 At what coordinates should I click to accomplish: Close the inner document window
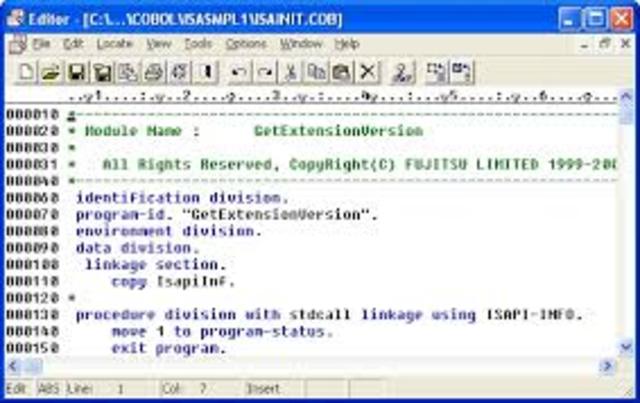point(625,44)
